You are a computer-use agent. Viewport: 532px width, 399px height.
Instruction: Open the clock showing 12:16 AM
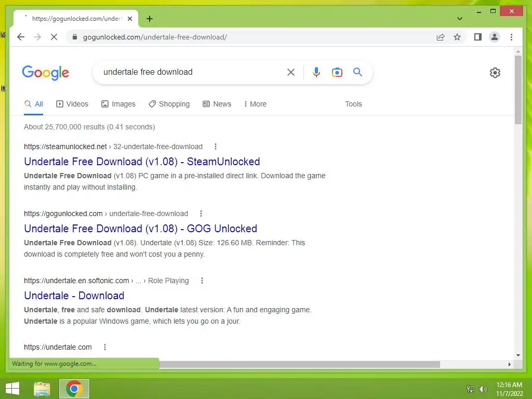click(509, 389)
